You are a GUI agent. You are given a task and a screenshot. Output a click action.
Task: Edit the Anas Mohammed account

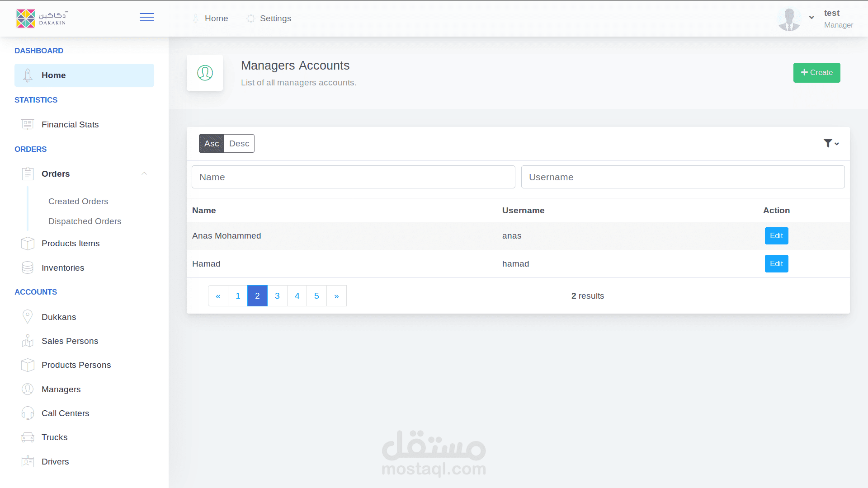coord(776,236)
